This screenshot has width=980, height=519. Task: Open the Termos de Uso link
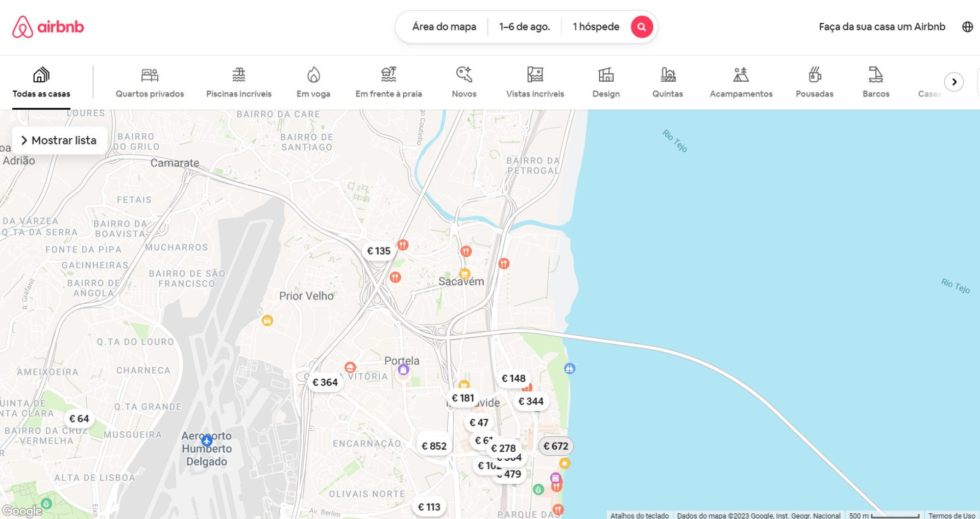point(951,515)
